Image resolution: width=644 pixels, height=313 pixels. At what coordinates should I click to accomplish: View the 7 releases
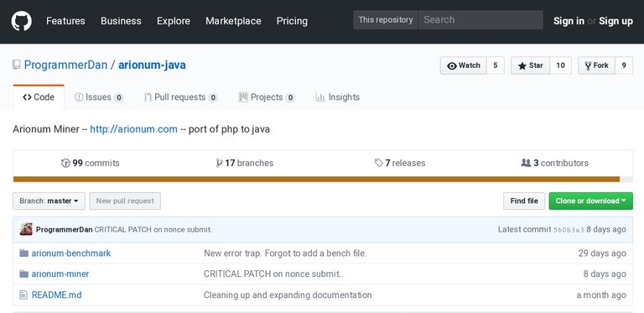point(400,163)
